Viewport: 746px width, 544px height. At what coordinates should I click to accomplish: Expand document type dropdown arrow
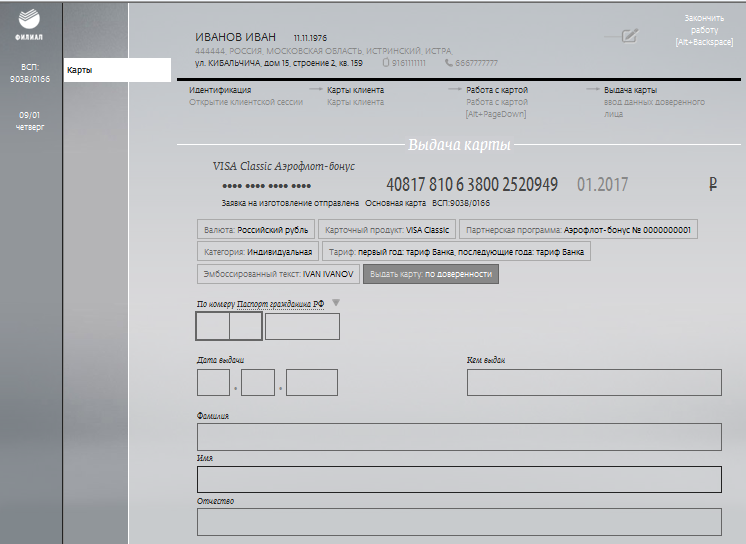tap(336, 303)
